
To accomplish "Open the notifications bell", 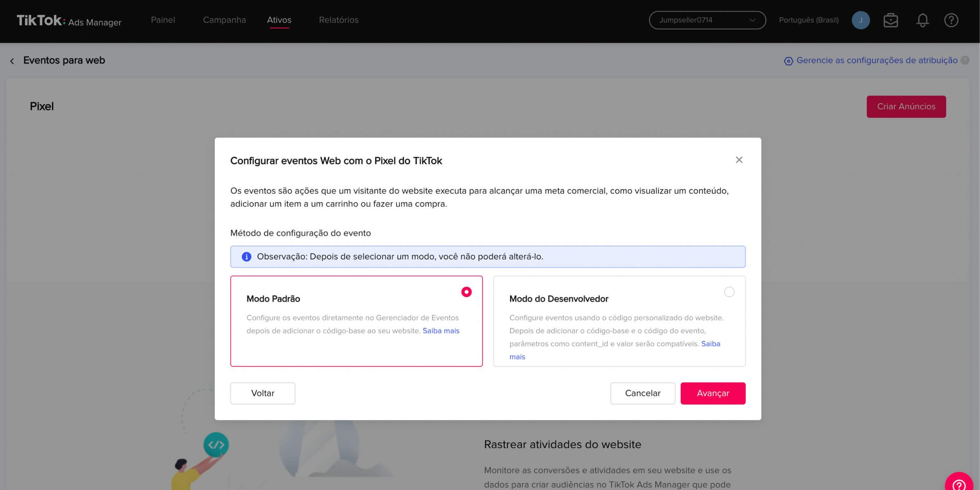I will (922, 20).
